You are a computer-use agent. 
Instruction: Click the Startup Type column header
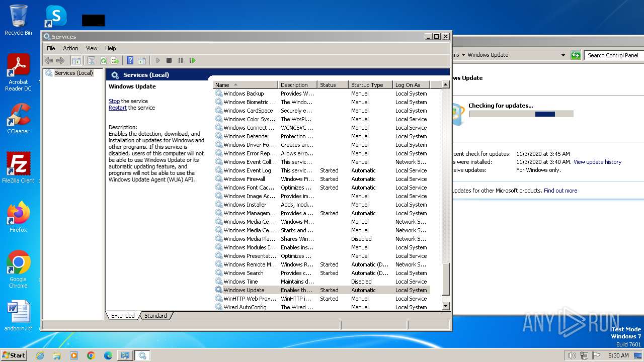tap(370, 85)
